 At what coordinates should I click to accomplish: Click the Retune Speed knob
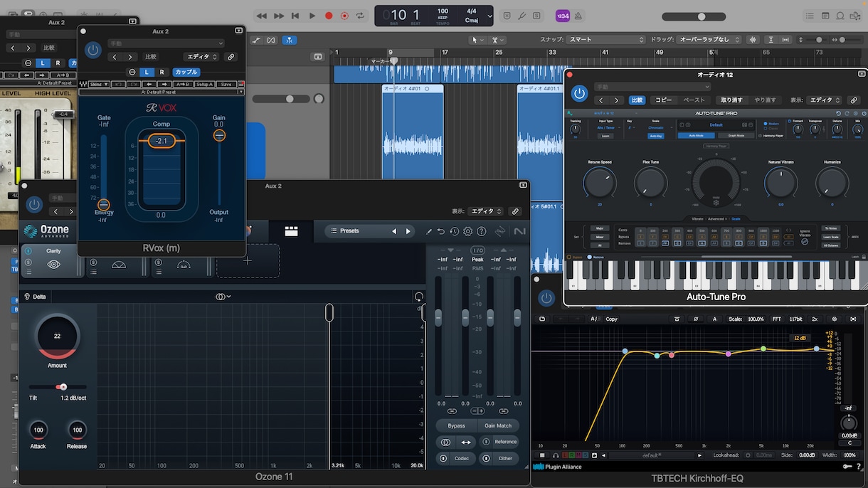click(599, 183)
